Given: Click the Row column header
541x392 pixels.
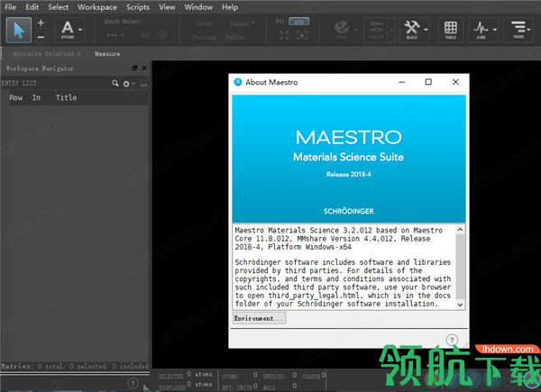Looking at the screenshot, I should point(16,97).
